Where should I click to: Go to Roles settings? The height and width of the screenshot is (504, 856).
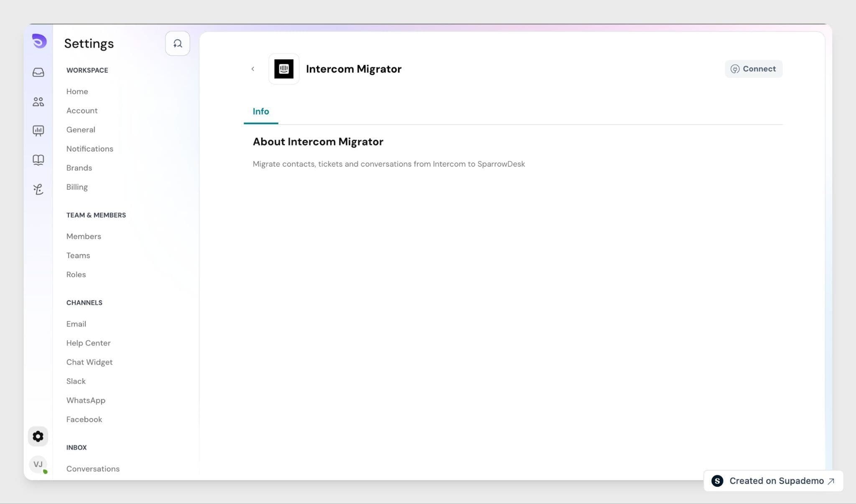(x=76, y=275)
